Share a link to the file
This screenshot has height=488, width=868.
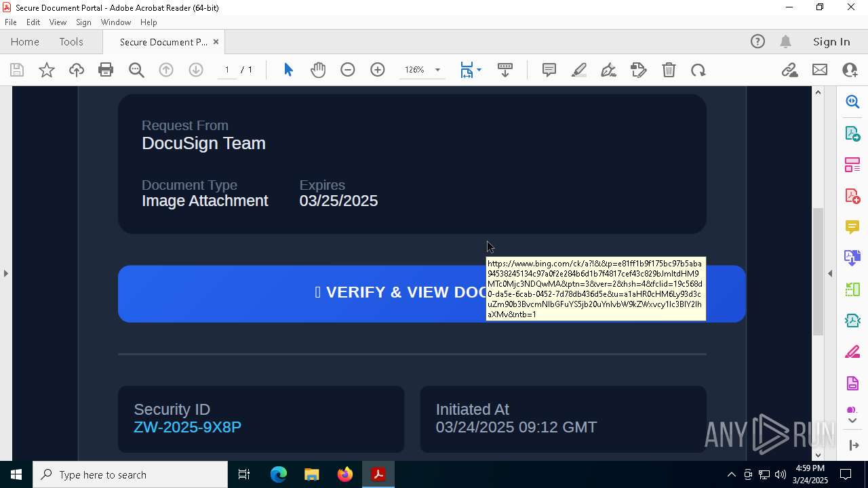point(789,70)
